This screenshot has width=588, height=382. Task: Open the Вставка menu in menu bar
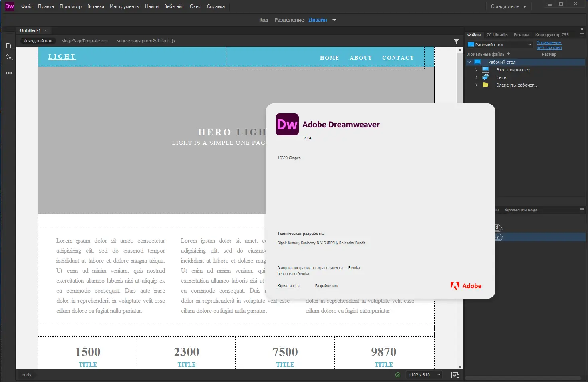(x=96, y=6)
